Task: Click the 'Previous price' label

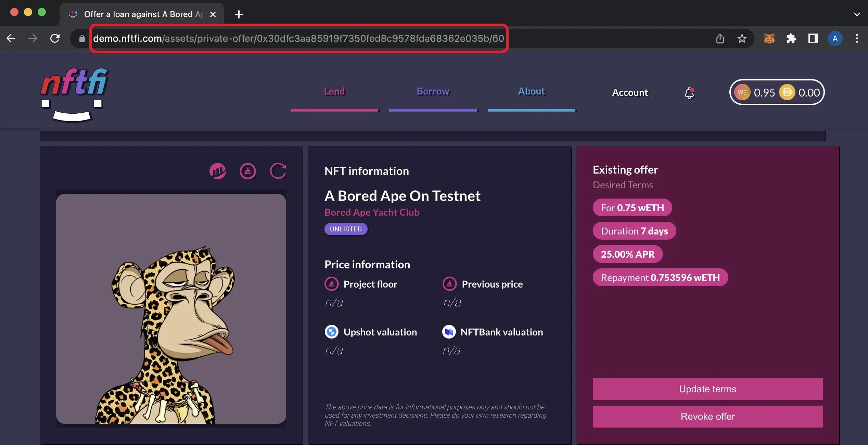Action: 492,284
